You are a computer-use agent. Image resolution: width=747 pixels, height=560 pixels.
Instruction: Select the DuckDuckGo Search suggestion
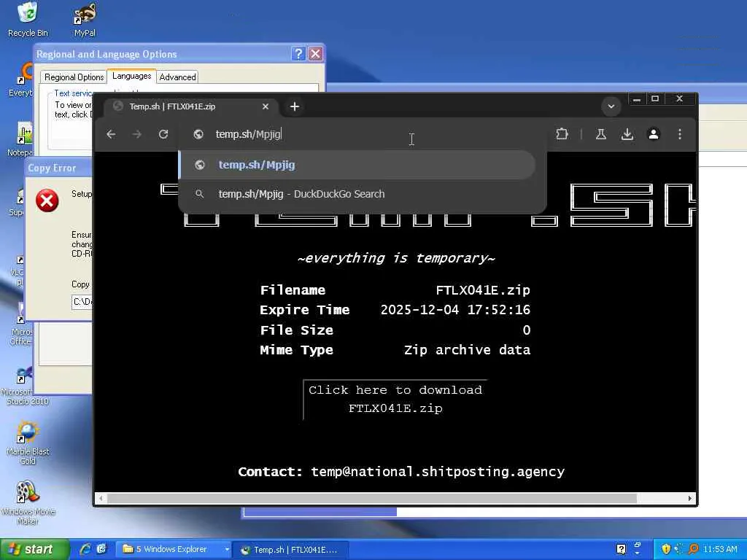pyautogui.click(x=357, y=194)
